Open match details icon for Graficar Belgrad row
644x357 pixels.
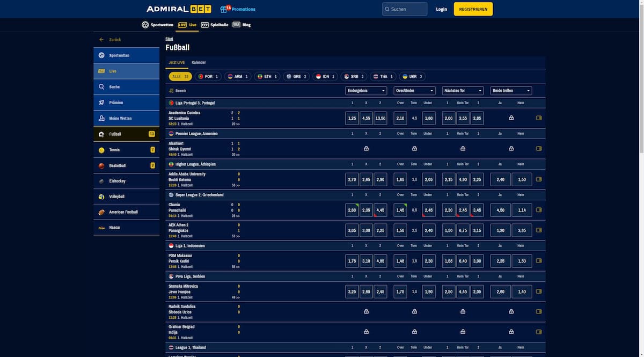tap(539, 332)
